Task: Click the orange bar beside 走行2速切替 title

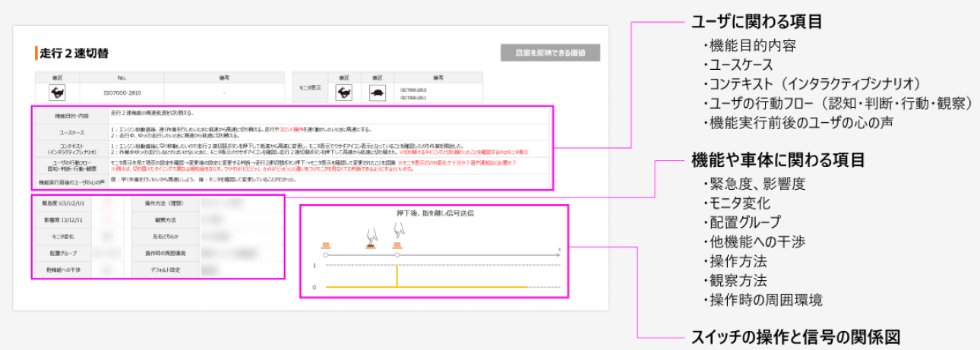Action: point(36,54)
